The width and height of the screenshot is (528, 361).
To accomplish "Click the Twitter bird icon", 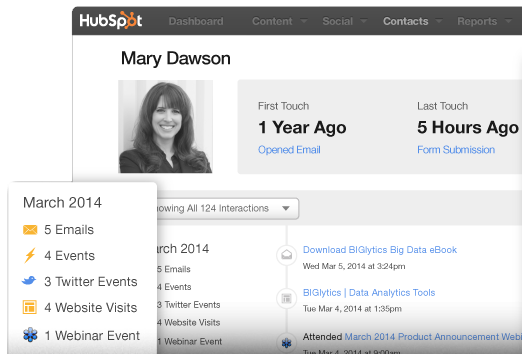I will click(29, 281).
